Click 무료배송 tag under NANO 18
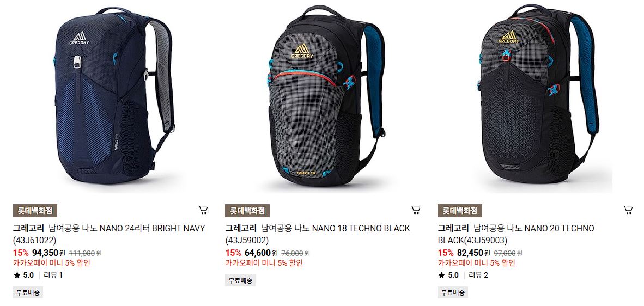 point(240,280)
